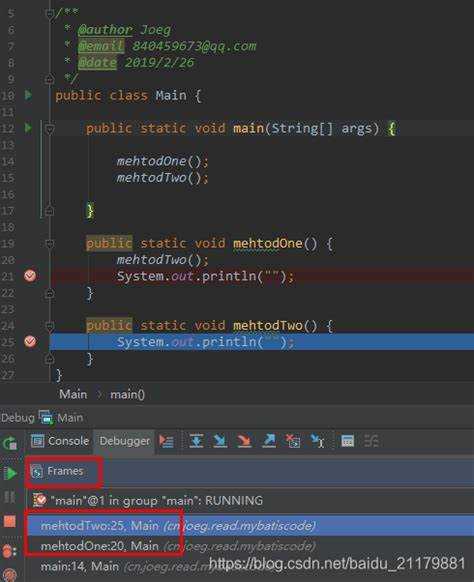Collapse the mehtodTwo method fold marker
The height and width of the screenshot is (582, 474).
(x=49, y=326)
